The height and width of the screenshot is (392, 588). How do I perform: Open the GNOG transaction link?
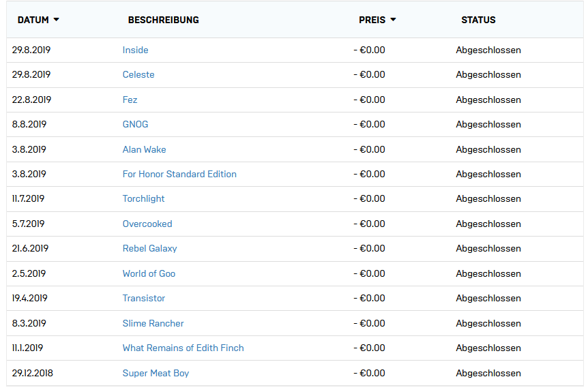(135, 124)
